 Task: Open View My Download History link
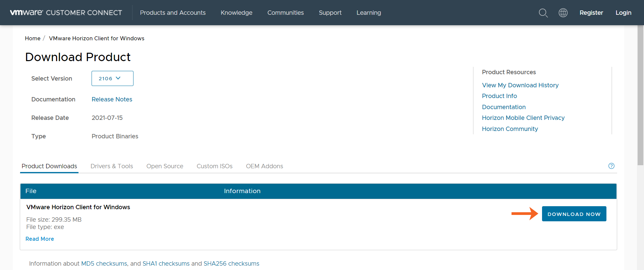(520, 85)
